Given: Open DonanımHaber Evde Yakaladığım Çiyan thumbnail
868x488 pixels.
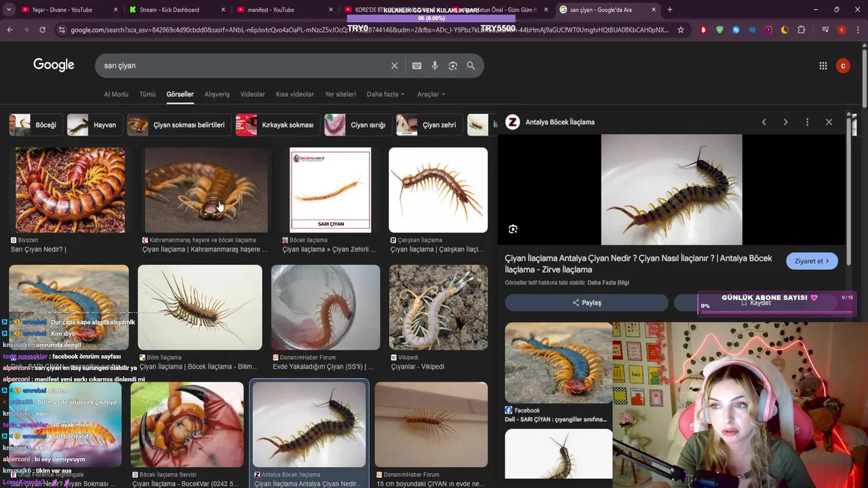Looking at the screenshot, I should coord(325,307).
